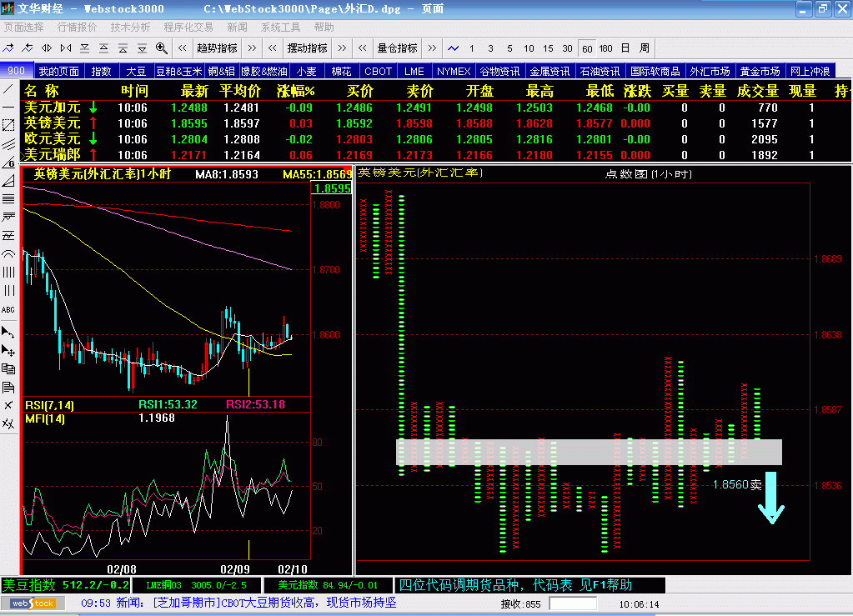
Task: Click the single delete X tool
Action: pyautogui.click(x=8, y=406)
